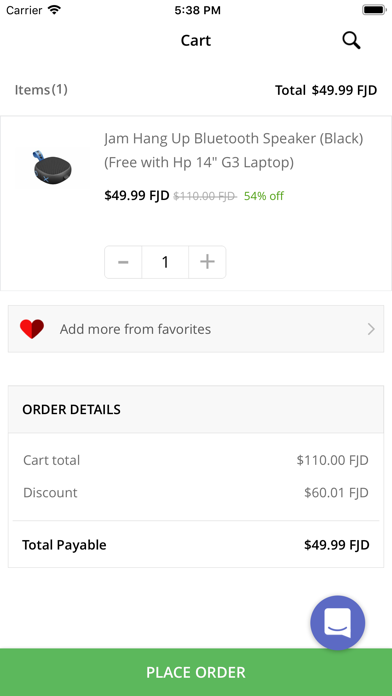Tap the Order Details header
392x696 pixels.
click(x=196, y=409)
